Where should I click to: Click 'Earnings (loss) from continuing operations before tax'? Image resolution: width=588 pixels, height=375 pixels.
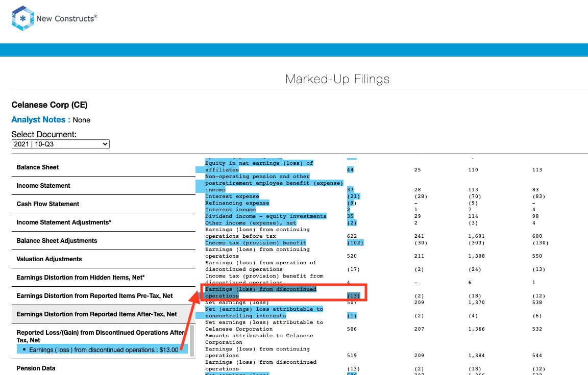(x=257, y=233)
